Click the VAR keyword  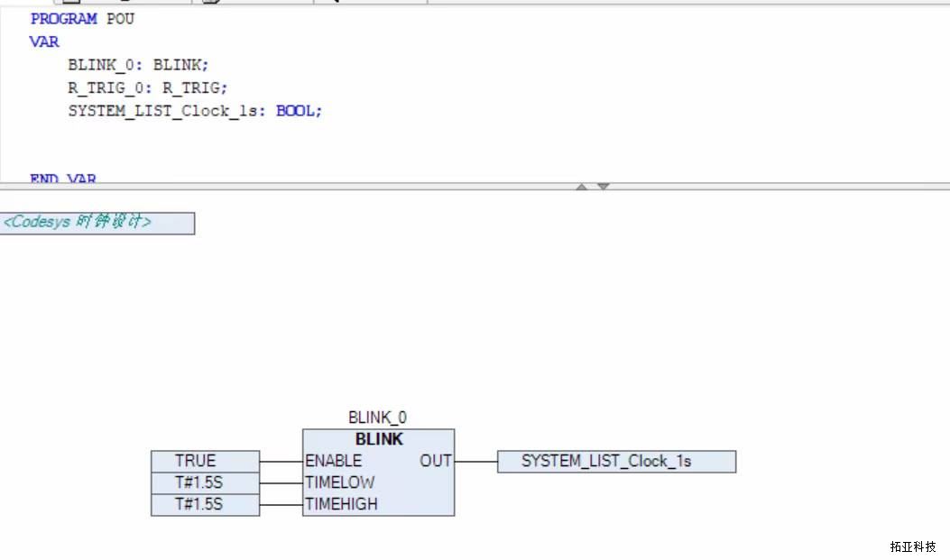(44, 41)
